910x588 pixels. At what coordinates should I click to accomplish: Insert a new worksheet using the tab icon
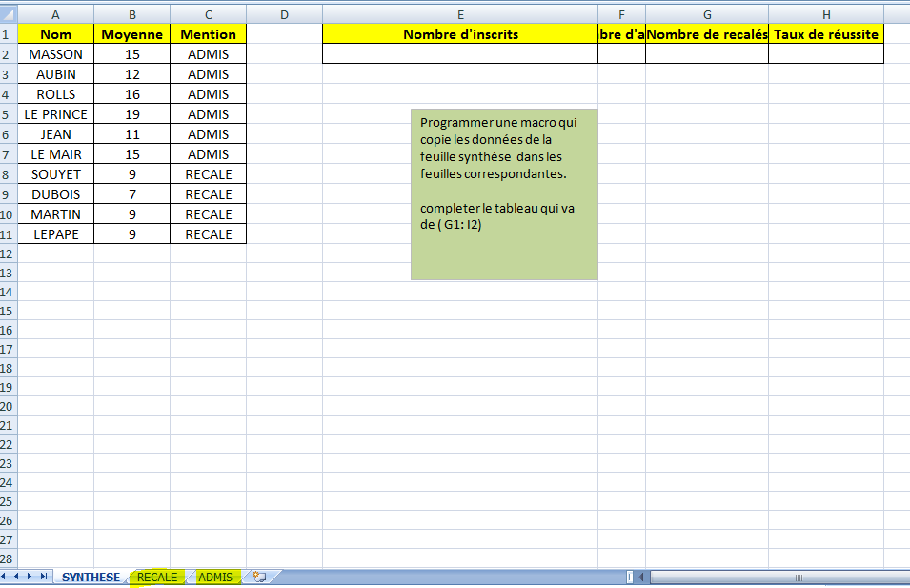pos(259,577)
